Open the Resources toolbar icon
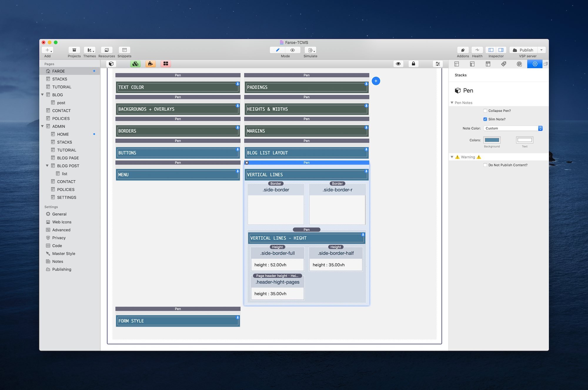This screenshot has height=390, width=588. coord(106,50)
